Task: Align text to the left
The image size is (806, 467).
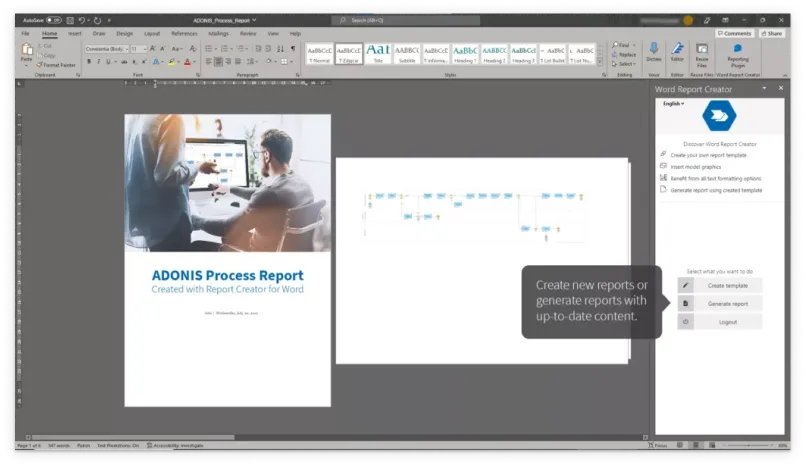Action: [209, 62]
